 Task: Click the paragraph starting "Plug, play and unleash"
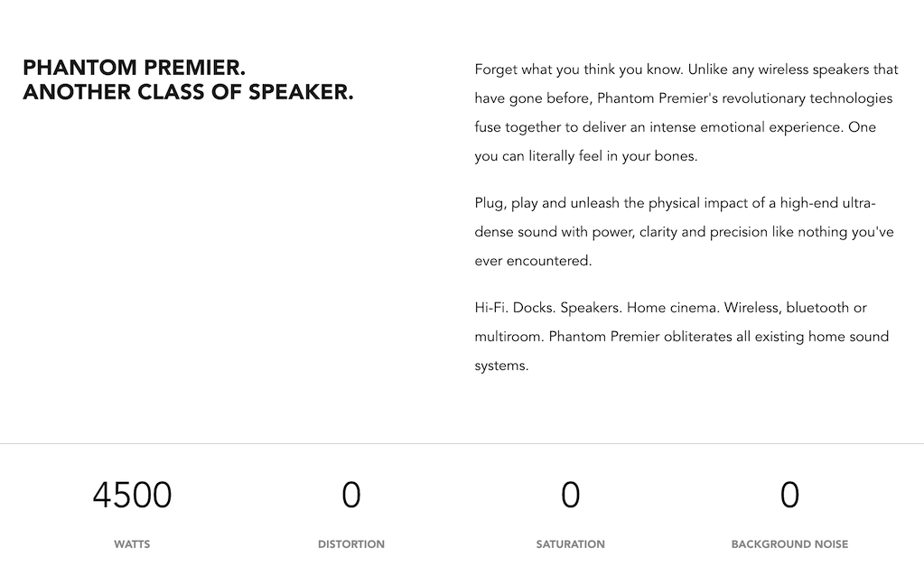tap(684, 231)
